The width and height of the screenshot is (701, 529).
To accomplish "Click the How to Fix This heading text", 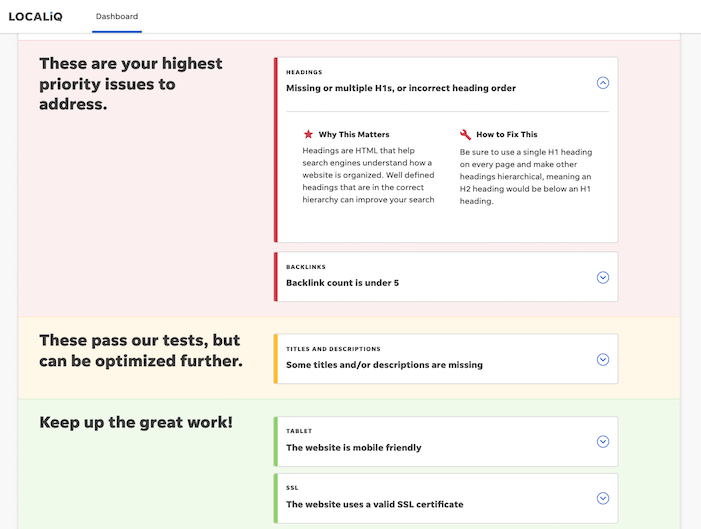I will coord(507,135).
